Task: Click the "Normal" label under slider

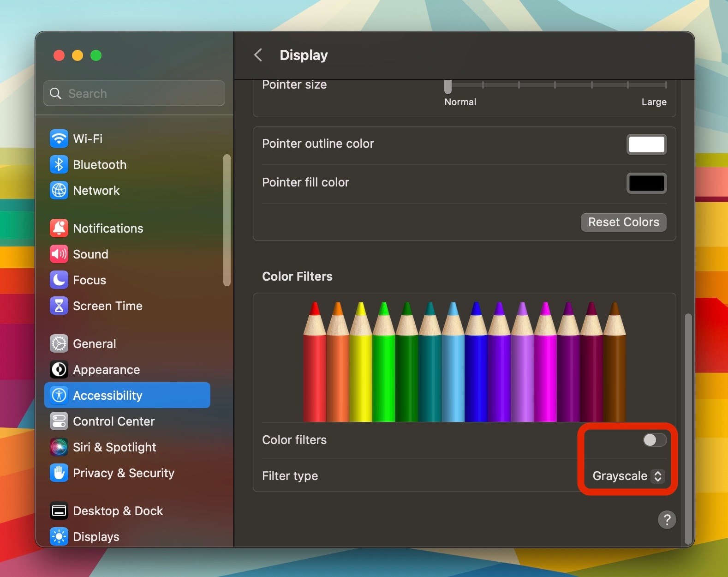Action: (460, 102)
